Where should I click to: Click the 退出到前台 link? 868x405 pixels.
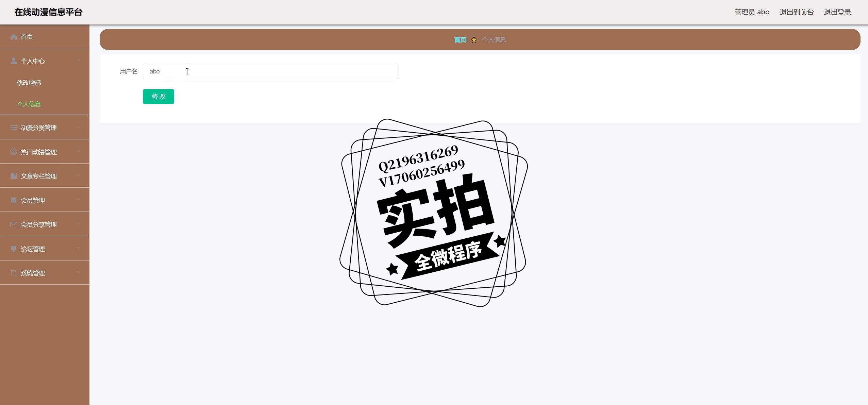tap(797, 12)
